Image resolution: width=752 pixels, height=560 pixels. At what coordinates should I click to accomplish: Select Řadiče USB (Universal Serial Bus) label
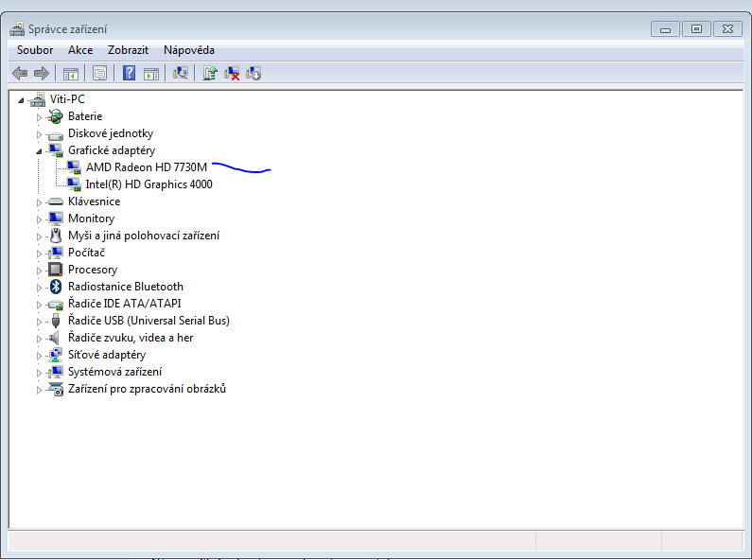(x=149, y=321)
